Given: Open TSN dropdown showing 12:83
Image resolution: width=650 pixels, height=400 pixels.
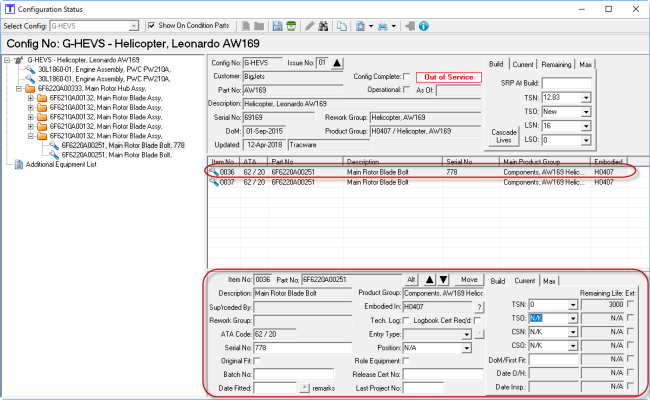Looking at the screenshot, I should (586, 98).
